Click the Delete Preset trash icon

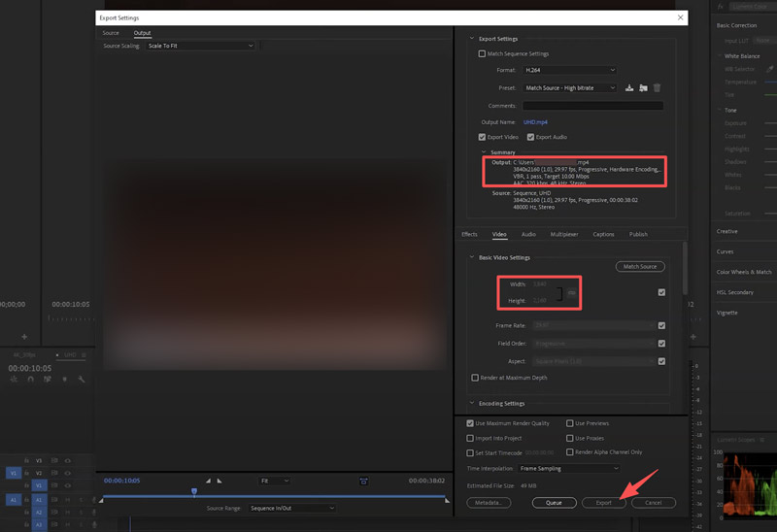[657, 87]
